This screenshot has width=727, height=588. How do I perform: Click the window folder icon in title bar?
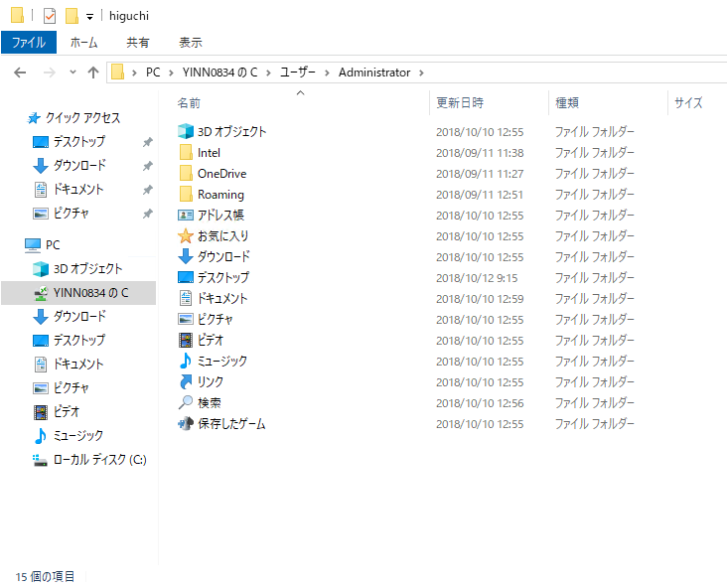click(x=17, y=15)
